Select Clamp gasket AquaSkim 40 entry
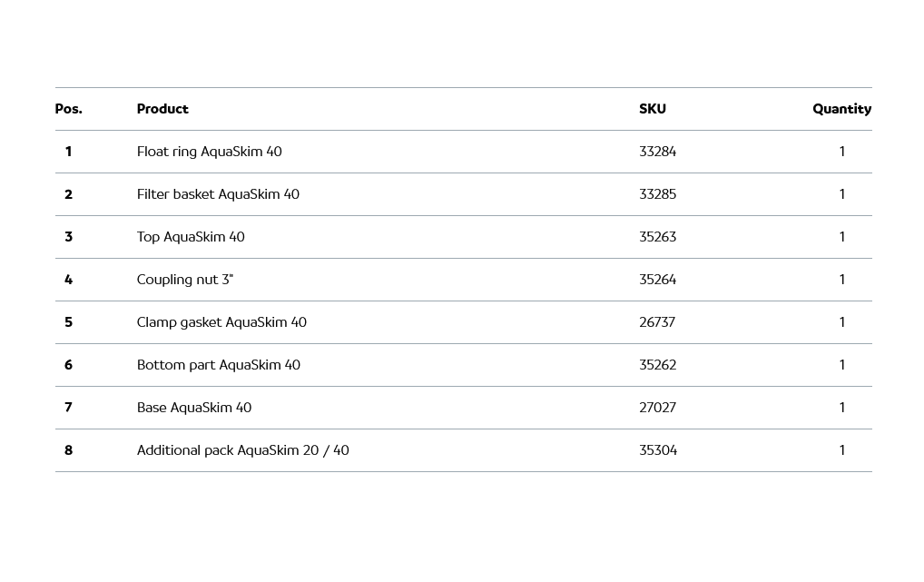924x582 pixels. click(221, 322)
